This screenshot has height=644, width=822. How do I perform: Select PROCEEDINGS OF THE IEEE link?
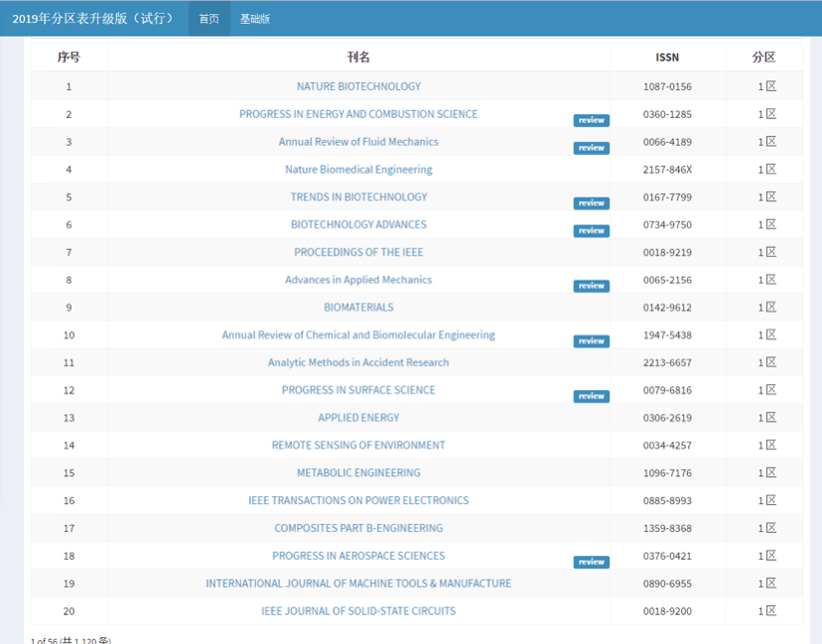(x=358, y=252)
